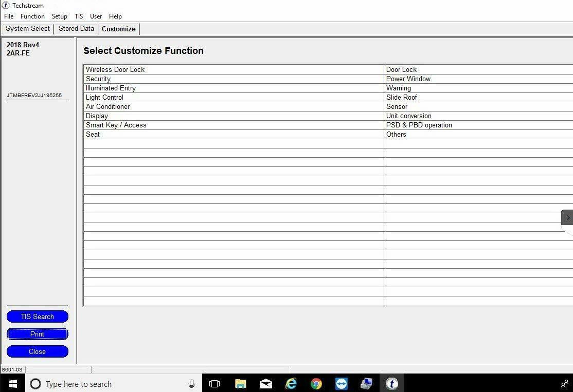Image resolution: width=573 pixels, height=392 pixels.
Task: Click the Techstream title bar logo
Action: click(6, 5)
